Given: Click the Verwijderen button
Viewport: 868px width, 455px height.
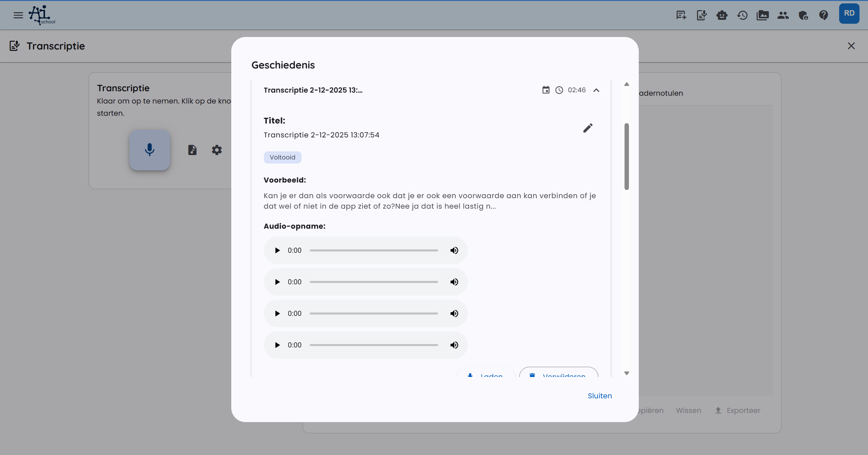Looking at the screenshot, I should [559, 374].
